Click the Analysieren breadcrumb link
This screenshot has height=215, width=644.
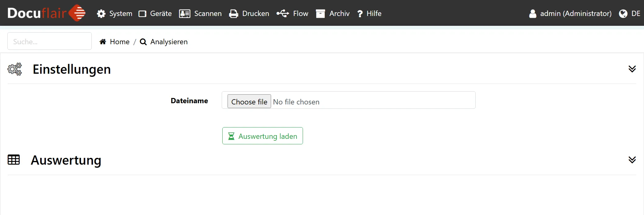169,42
